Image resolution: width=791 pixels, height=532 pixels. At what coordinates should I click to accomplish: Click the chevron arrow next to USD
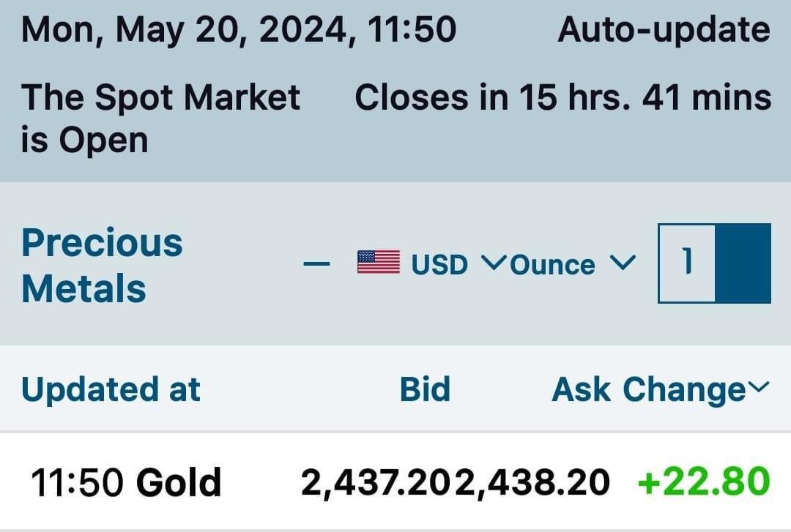point(493,262)
